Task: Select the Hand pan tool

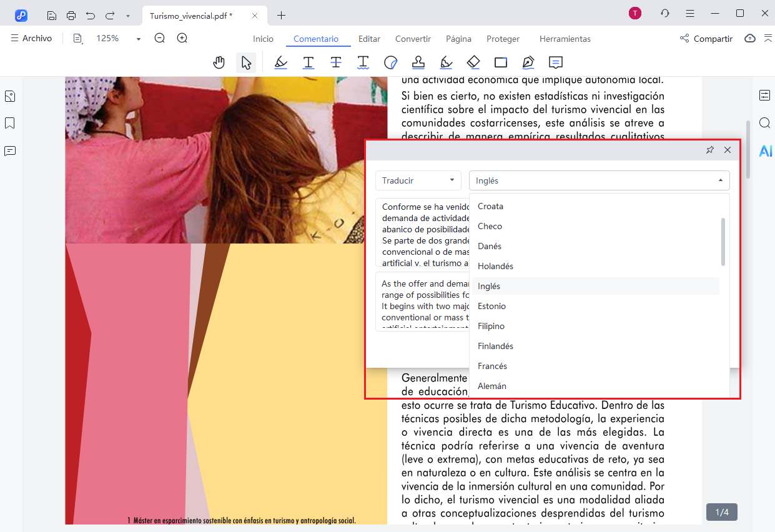Action: point(219,62)
